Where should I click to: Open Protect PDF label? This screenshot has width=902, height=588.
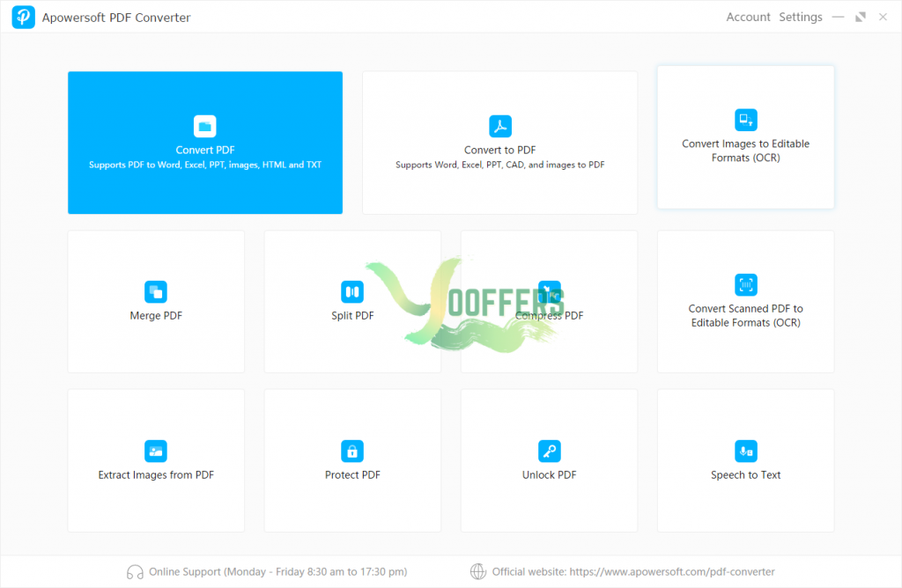tap(352, 474)
